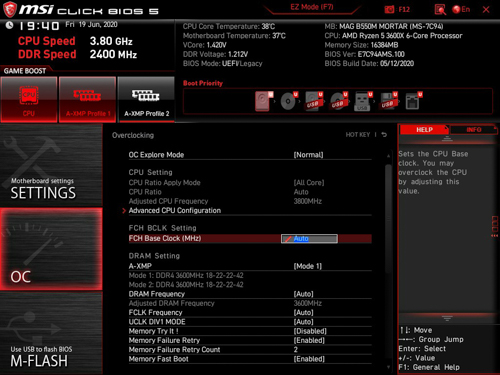Toggle A-XMP Profile 2
Screen dimensions: 500x375
(x=146, y=99)
